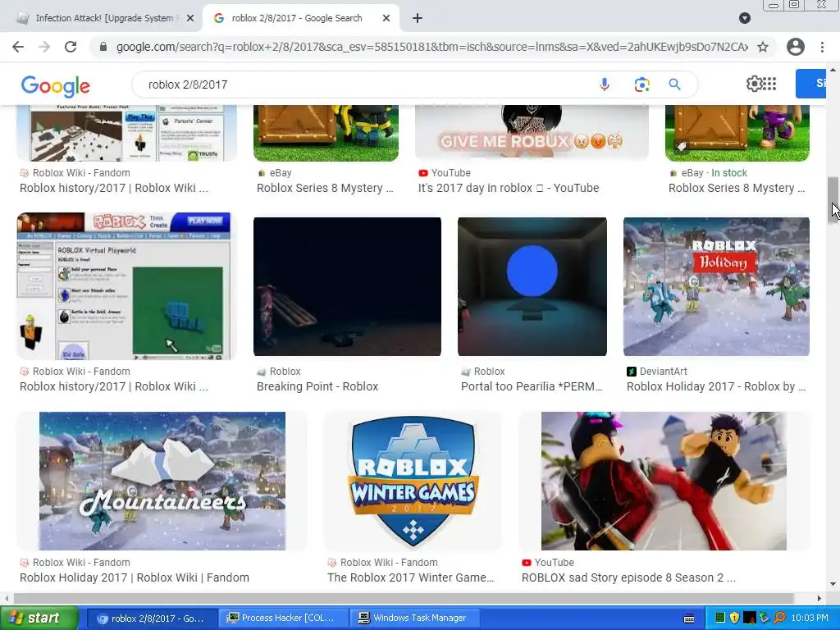
Task: Click the Windows Start button
Action: click(39, 618)
